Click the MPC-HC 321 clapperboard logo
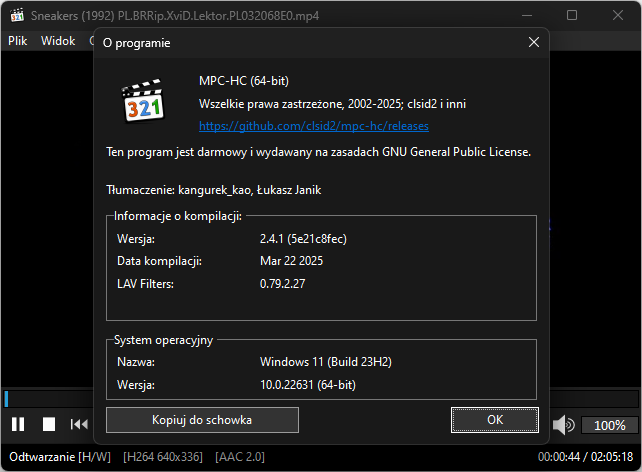This screenshot has height=472, width=642. 142,101
